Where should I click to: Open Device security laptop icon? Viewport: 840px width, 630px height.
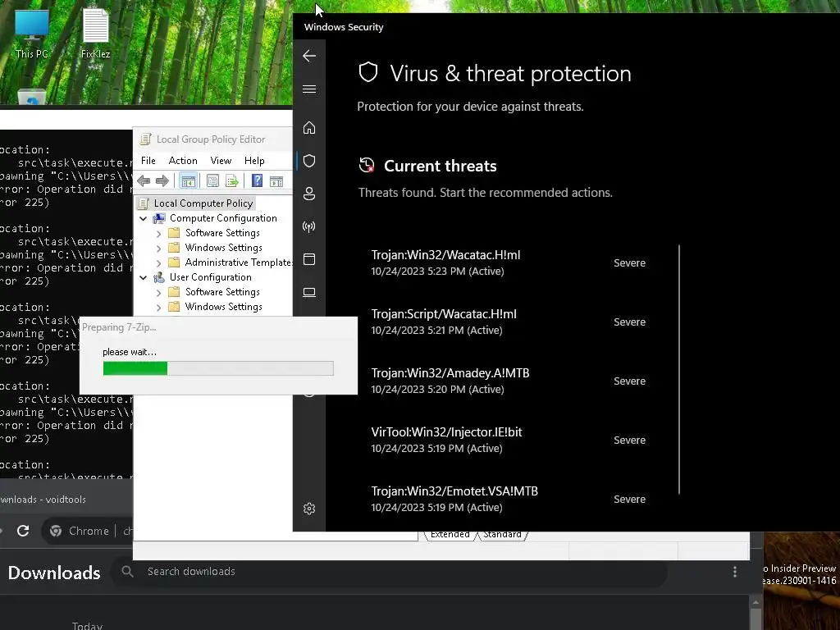click(x=309, y=293)
